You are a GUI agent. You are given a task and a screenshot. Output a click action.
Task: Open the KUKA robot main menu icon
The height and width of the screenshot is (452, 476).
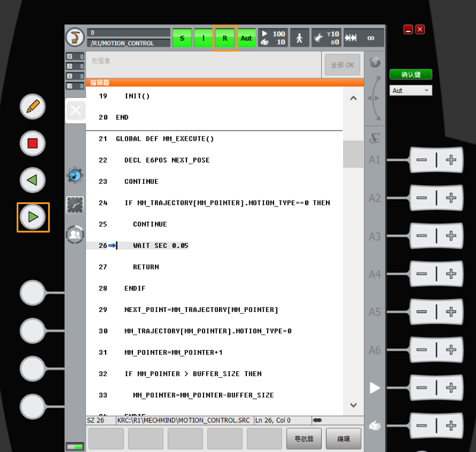(75, 37)
